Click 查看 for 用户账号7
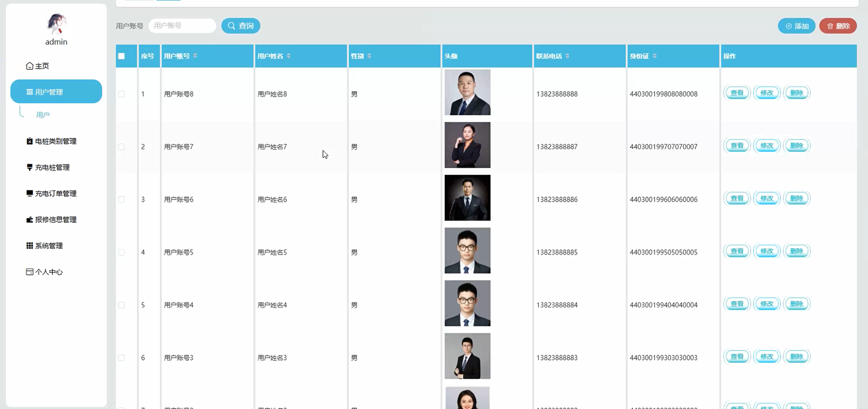 click(737, 145)
